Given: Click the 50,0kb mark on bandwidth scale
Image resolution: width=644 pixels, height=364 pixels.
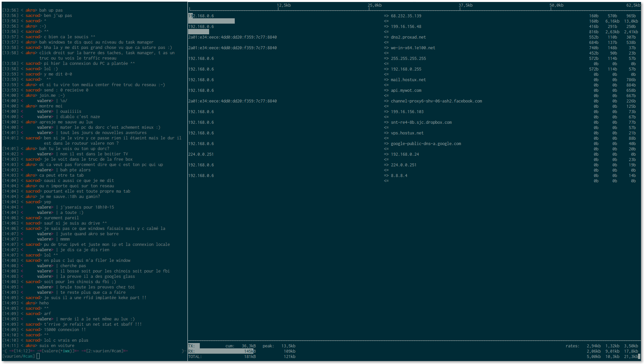Looking at the screenshot, I should (556, 5).
